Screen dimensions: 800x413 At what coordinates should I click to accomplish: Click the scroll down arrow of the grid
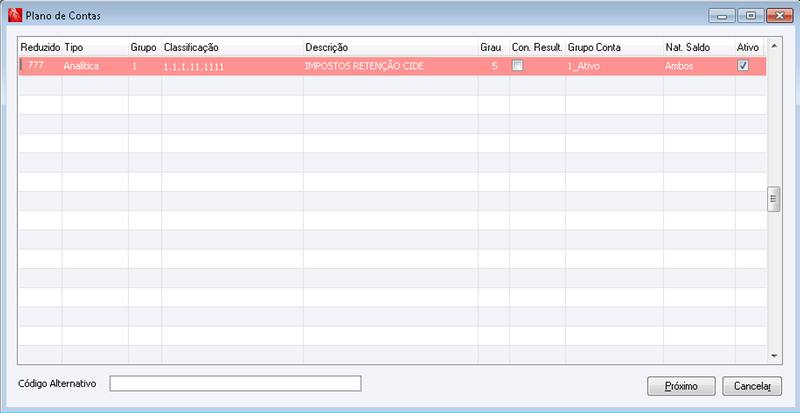[x=773, y=356]
